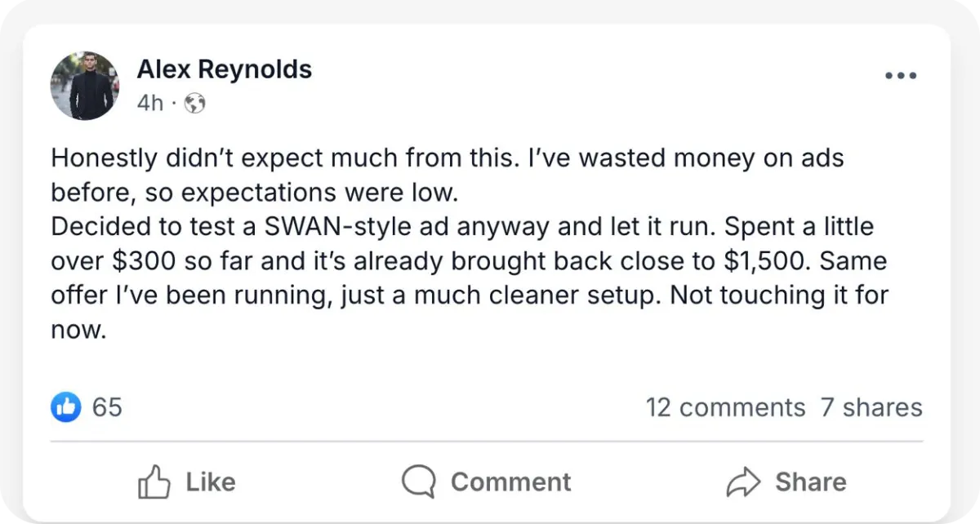
Task: View the 7 shares link
Action: coord(871,407)
